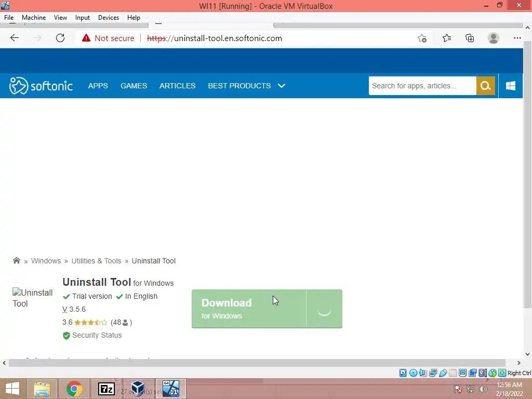Click the Not secure warning triangle
The image size is (532, 399).
(x=86, y=38)
